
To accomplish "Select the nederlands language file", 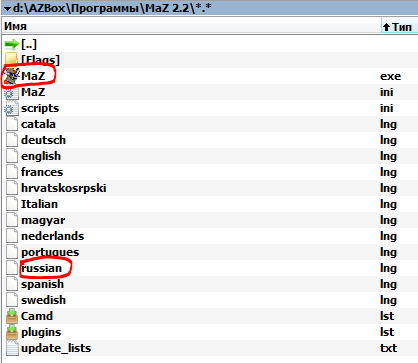I will coord(52,236).
